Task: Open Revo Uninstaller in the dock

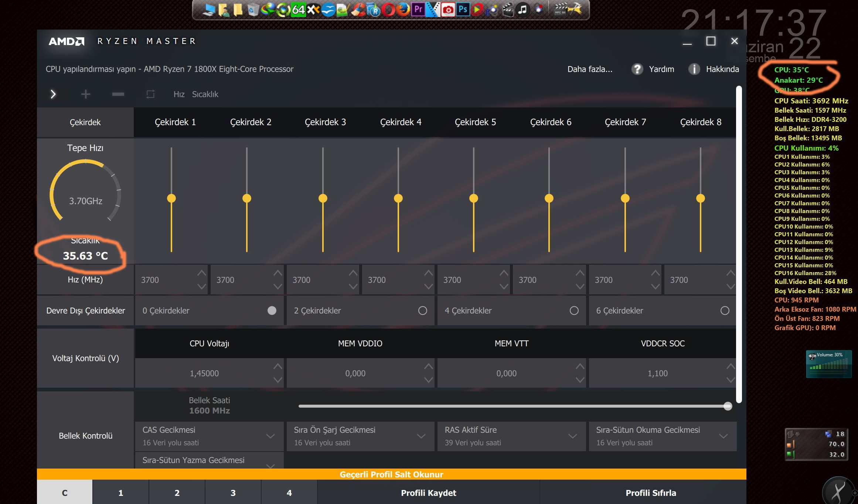Action: tap(373, 10)
